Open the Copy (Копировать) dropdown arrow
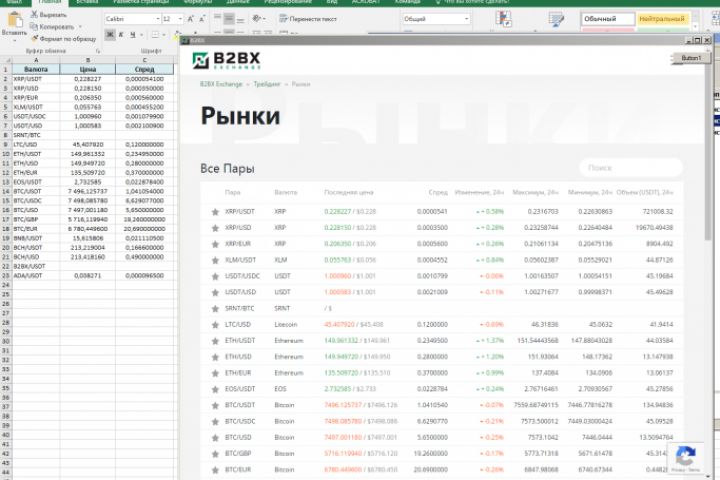Screen dimensions: 720x480 click(80, 27)
